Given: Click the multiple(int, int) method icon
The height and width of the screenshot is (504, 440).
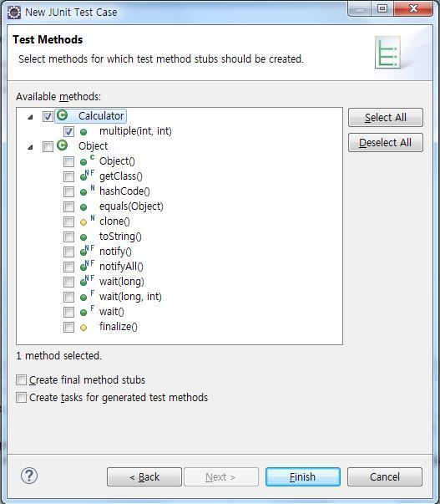Looking at the screenshot, I should point(83,132).
